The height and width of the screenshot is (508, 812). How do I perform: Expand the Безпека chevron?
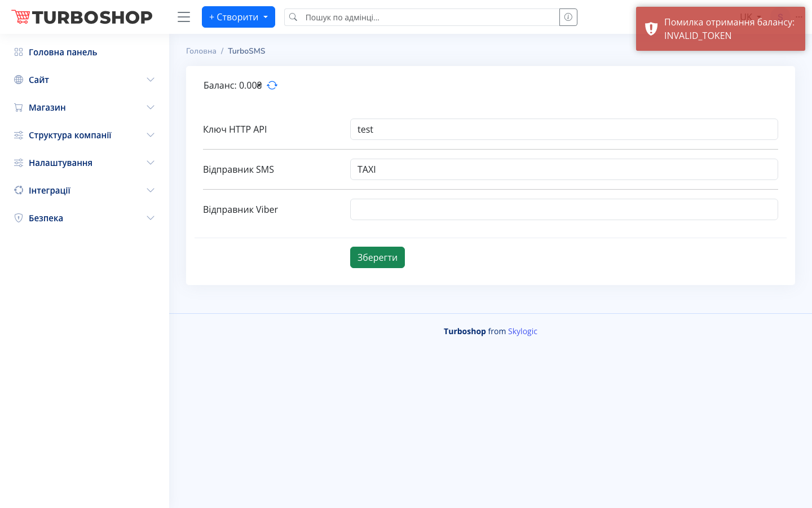[x=151, y=218]
